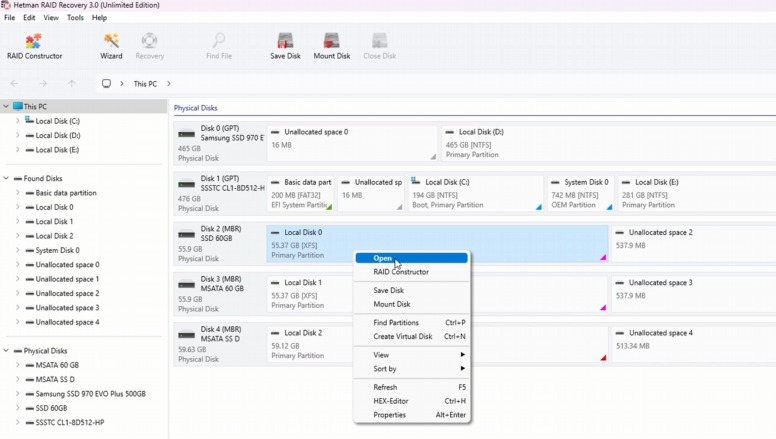Select Local Disk 0 under Found Disks
This screenshot has height=439, width=776.
[x=54, y=207]
